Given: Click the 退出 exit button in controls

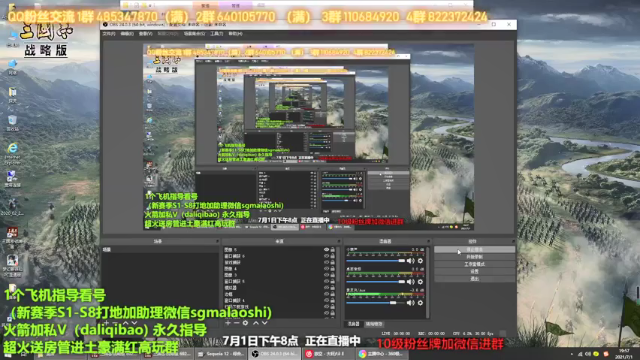Looking at the screenshot, I should (x=474, y=279).
